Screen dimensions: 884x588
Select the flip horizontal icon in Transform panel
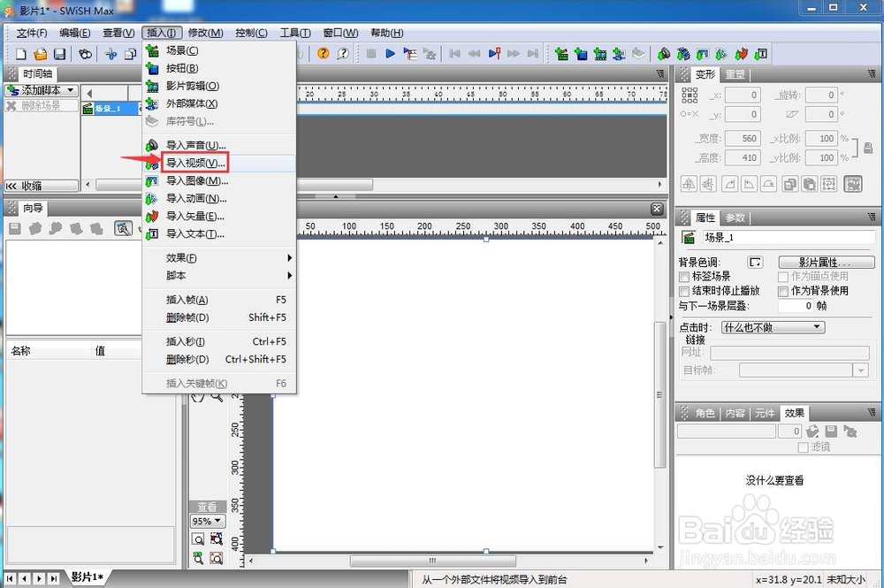[690, 184]
